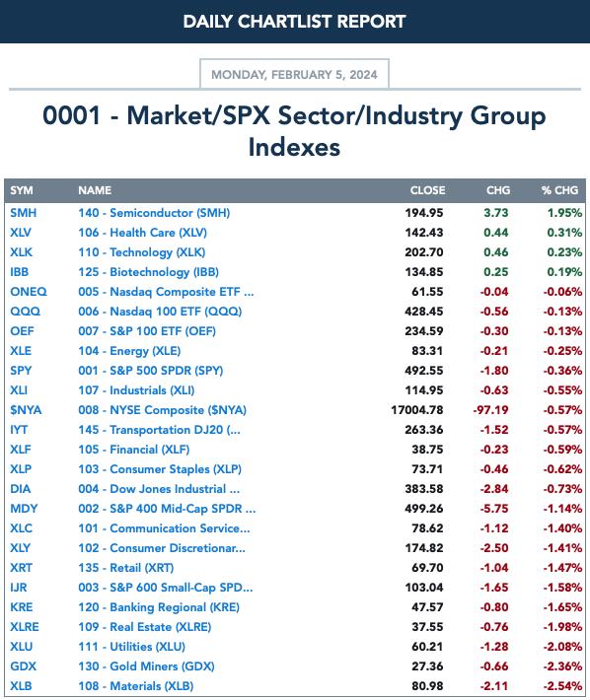Open 110 - Technology (XLK) chart
The height and width of the screenshot is (700, 590).
point(142,252)
